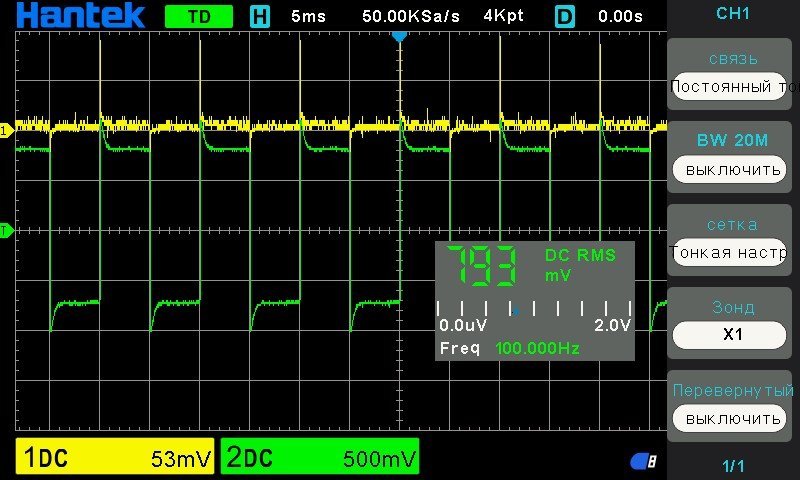The height and width of the screenshot is (480, 800).
Task: Click the yellow channel 1 ground level marker
Action: (x=6, y=131)
